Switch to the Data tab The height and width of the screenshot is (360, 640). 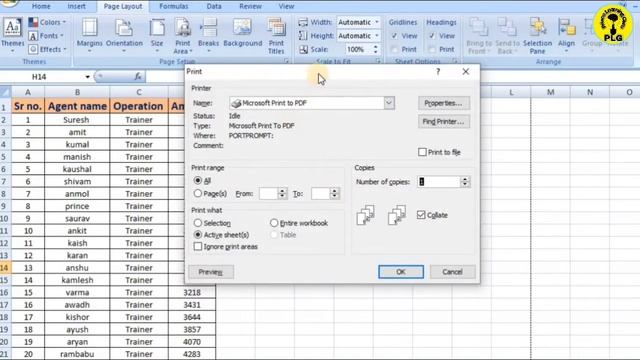[x=214, y=6]
